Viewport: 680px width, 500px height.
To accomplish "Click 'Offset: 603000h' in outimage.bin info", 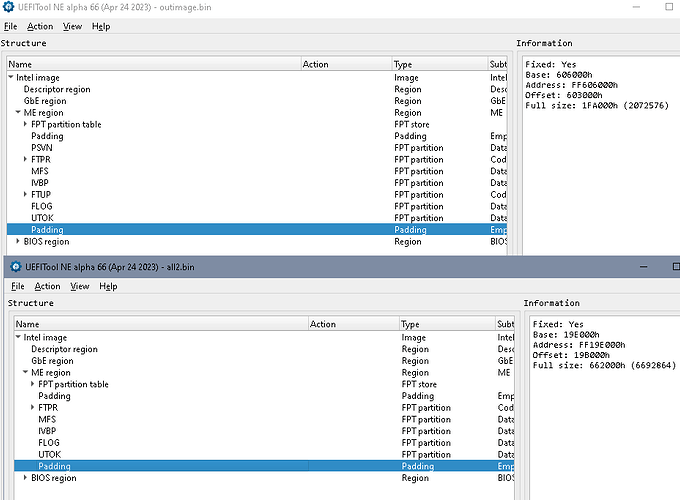I will coord(563,95).
